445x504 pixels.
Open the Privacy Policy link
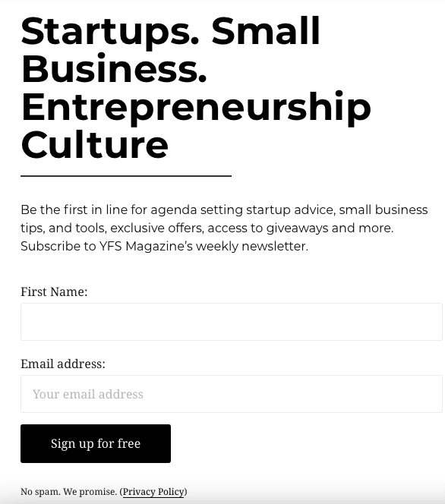[x=153, y=492]
